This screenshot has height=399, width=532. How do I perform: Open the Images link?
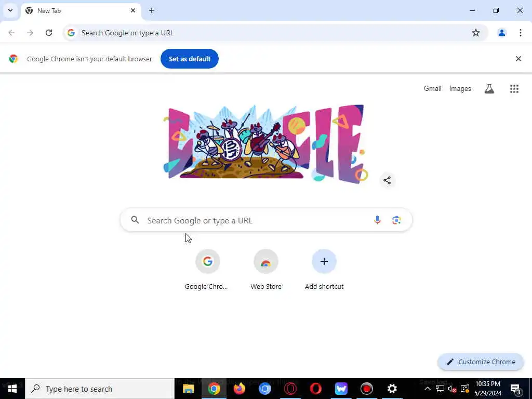[x=460, y=88]
